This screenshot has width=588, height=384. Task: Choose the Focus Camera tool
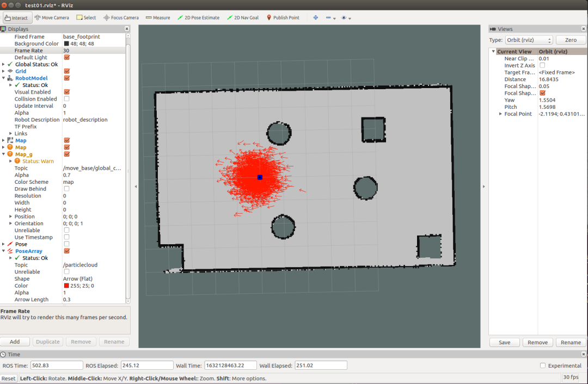coord(121,17)
